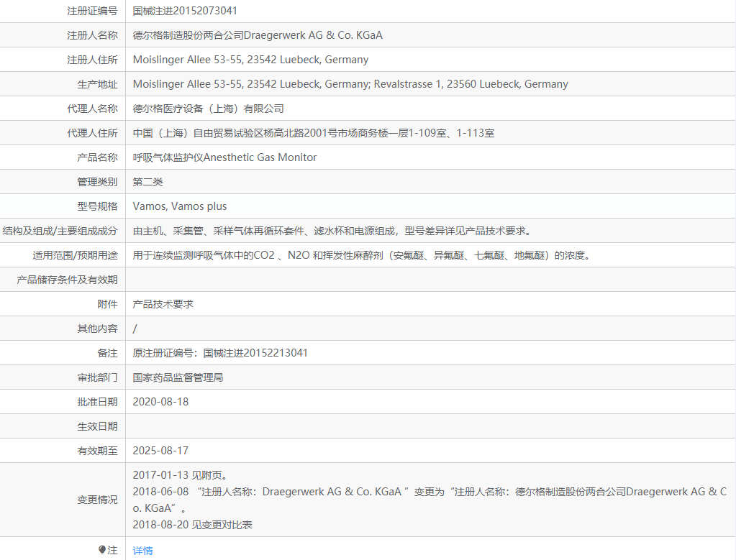The image size is (736, 560).
Task: Click the 变更情况 label
Action: [98, 500]
